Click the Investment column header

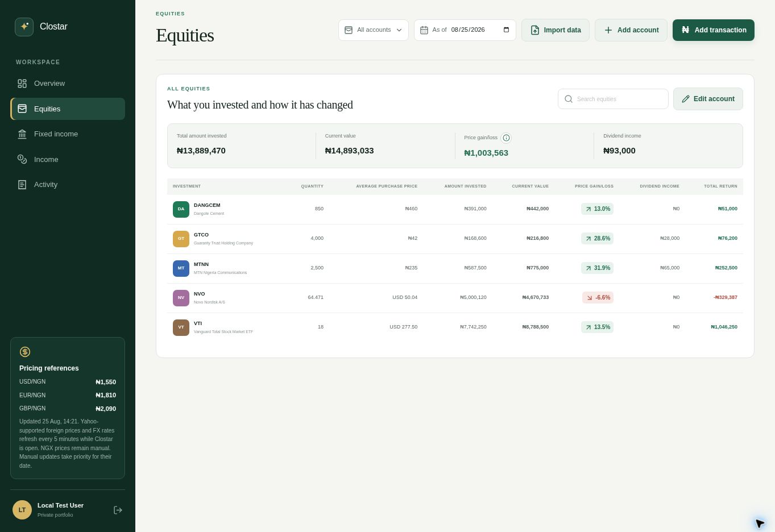pos(187,186)
